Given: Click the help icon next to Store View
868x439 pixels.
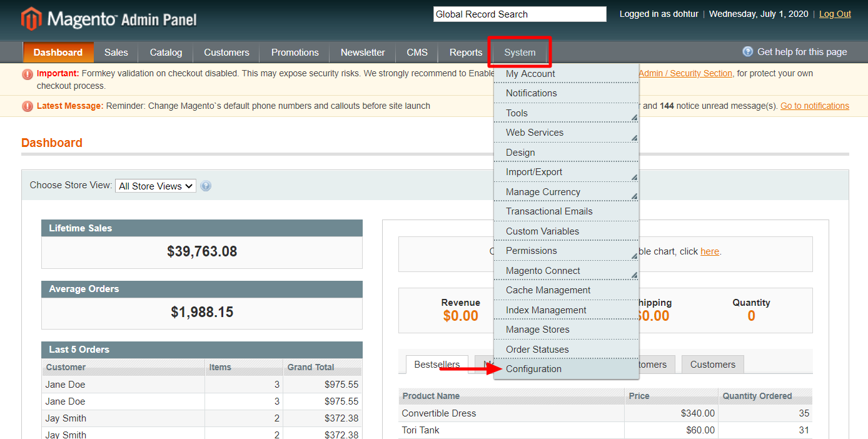Looking at the screenshot, I should click(x=206, y=186).
